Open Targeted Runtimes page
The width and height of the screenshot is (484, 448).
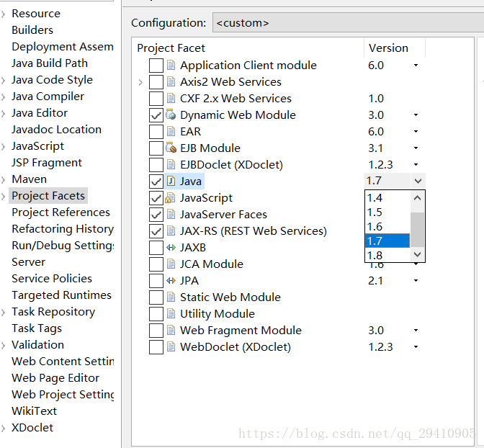[x=61, y=295]
